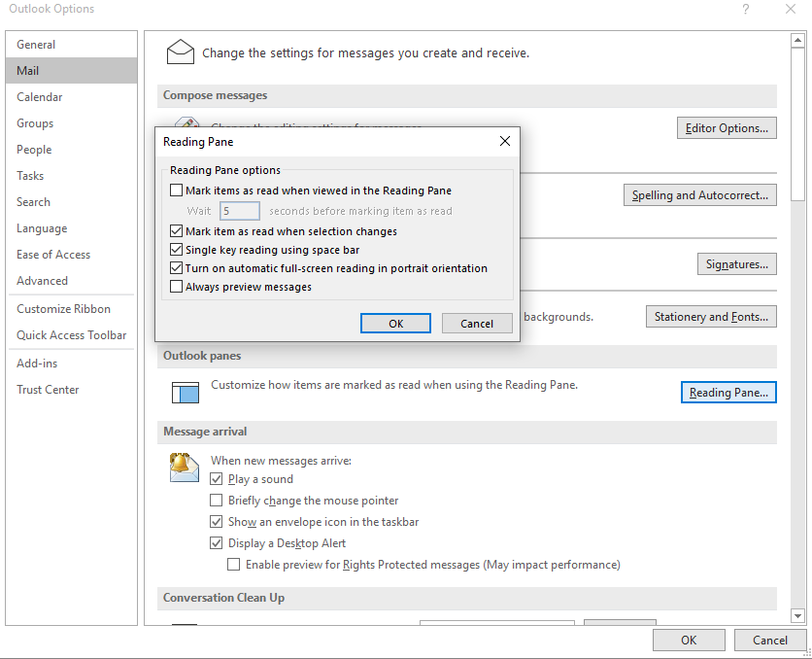The image size is (812, 659).
Task: Open the Calendar options category
Action: click(x=72, y=97)
